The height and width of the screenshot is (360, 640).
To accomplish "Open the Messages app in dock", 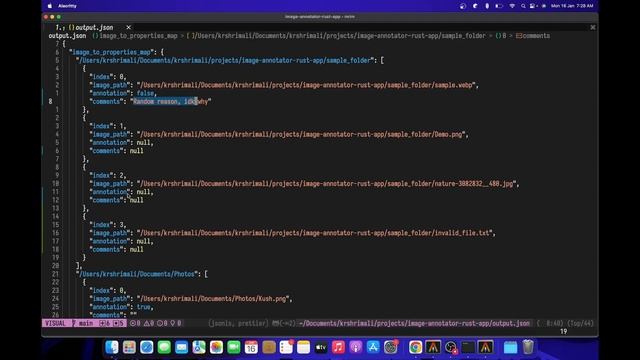I will tap(164, 347).
